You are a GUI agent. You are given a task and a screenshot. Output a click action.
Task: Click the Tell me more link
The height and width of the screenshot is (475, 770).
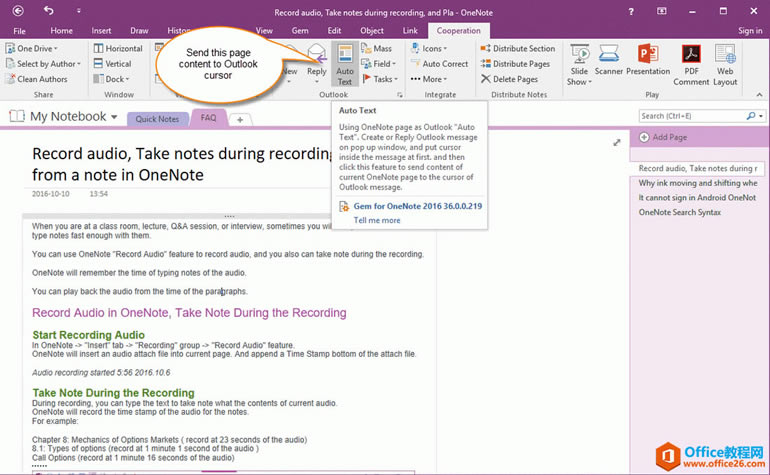[x=377, y=220]
